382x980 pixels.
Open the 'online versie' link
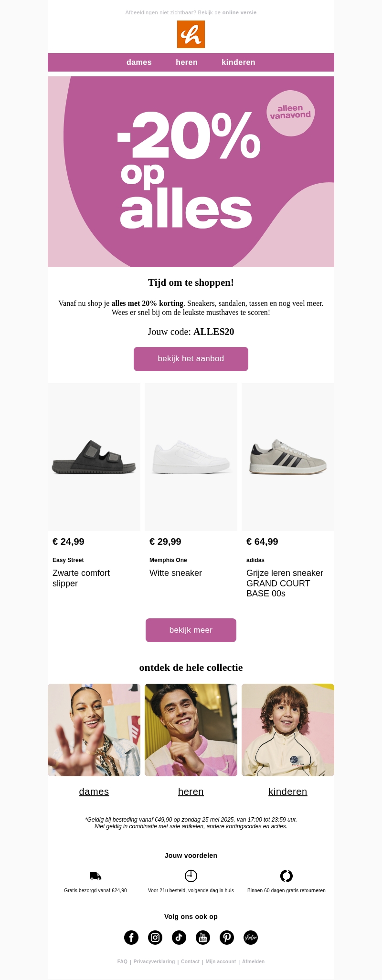tap(239, 13)
